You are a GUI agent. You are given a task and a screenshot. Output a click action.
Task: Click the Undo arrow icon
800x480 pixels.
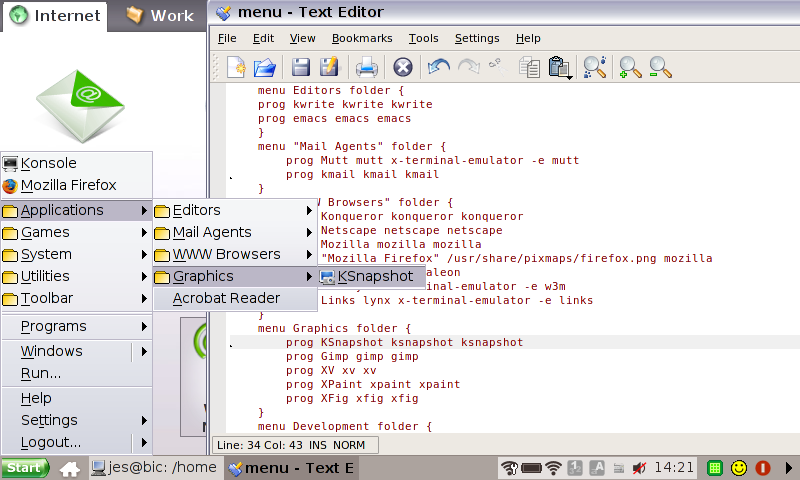point(438,67)
